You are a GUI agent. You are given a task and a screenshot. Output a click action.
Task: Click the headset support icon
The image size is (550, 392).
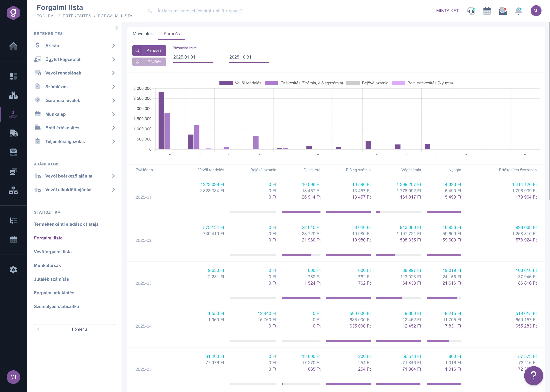click(x=471, y=11)
